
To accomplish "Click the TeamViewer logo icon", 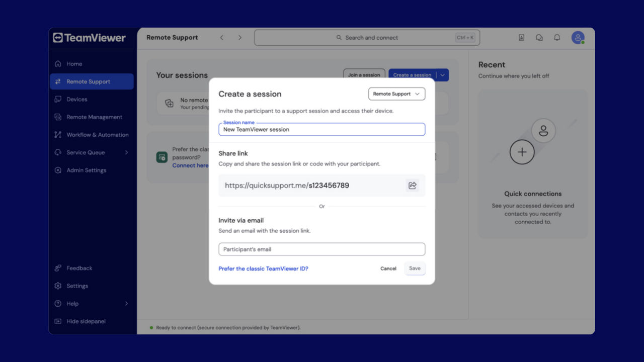I will point(58,38).
